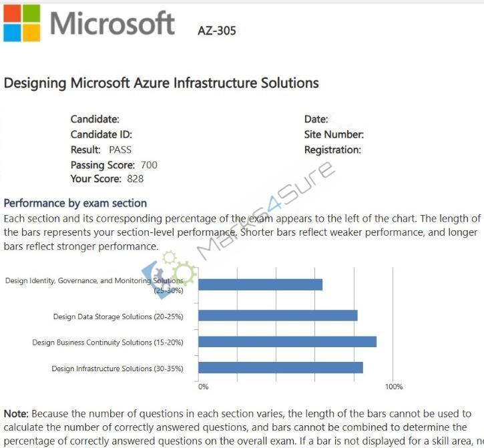The image size is (484, 448).
Task: Click the Site Number field label
Action: pyautogui.click(x=334, y=135)
